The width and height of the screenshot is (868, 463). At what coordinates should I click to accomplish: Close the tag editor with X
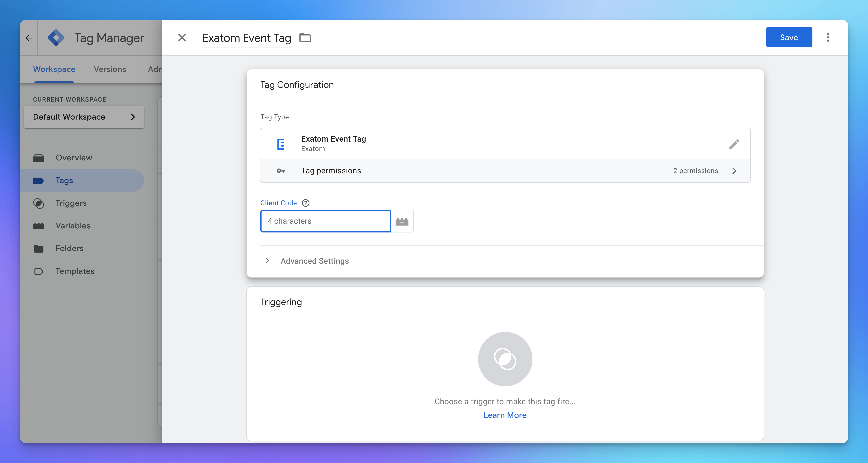(182, 38)
